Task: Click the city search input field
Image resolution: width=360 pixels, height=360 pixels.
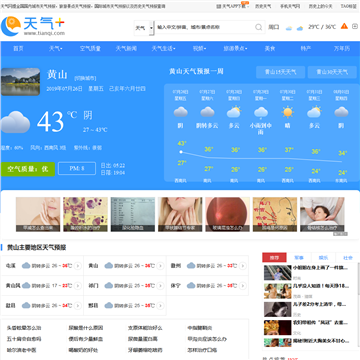Action: (205, 27)
